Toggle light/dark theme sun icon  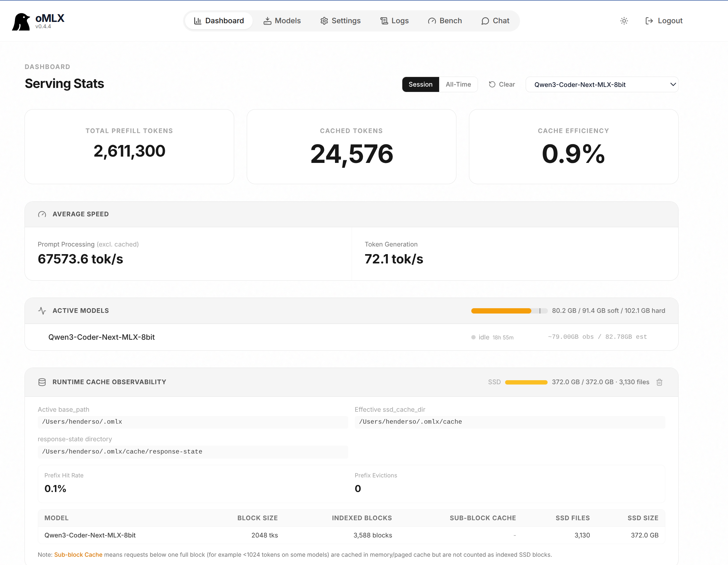click(x=624, y=21)
